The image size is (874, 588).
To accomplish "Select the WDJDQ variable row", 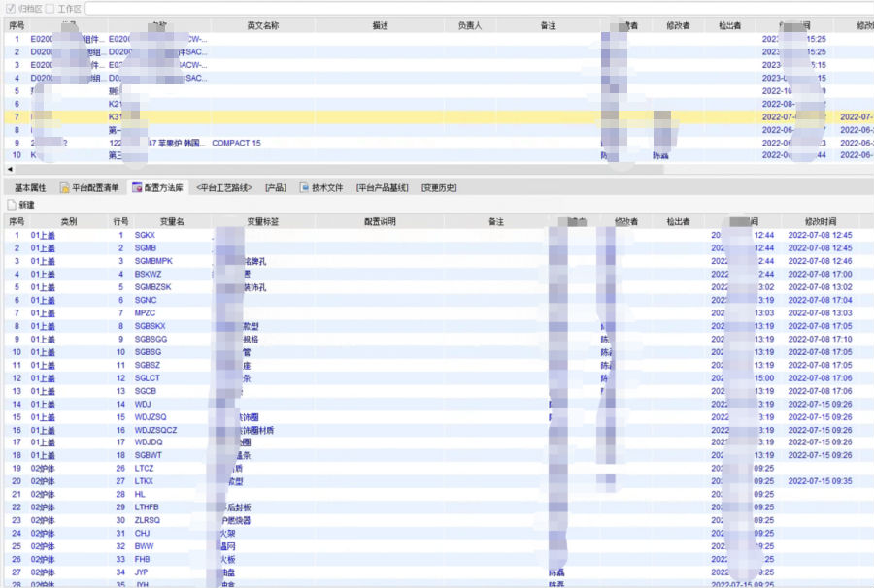I will click(x=439, y=442).
